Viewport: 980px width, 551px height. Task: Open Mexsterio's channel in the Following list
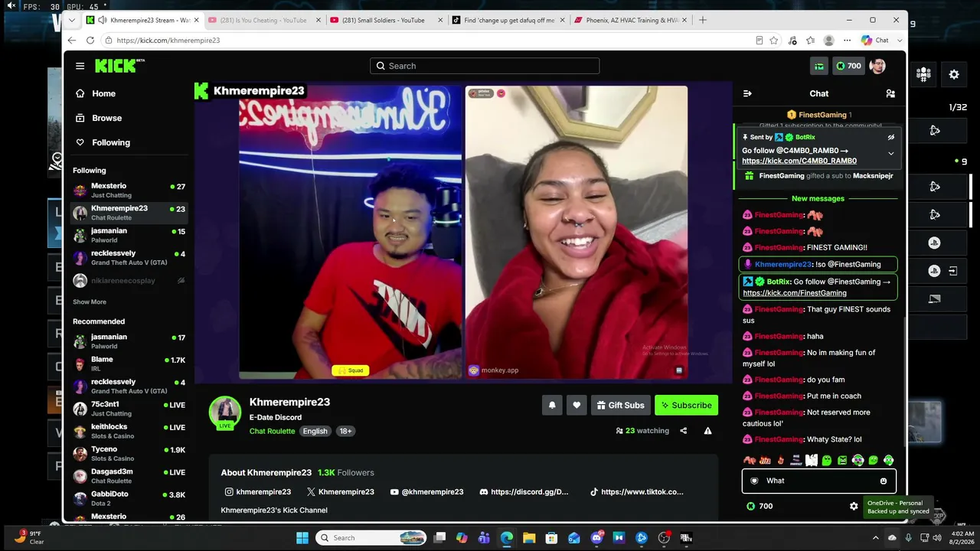click(129, 191)
